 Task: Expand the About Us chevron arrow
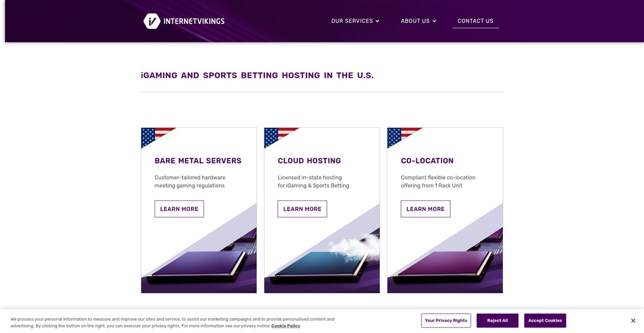click(434, 21)
